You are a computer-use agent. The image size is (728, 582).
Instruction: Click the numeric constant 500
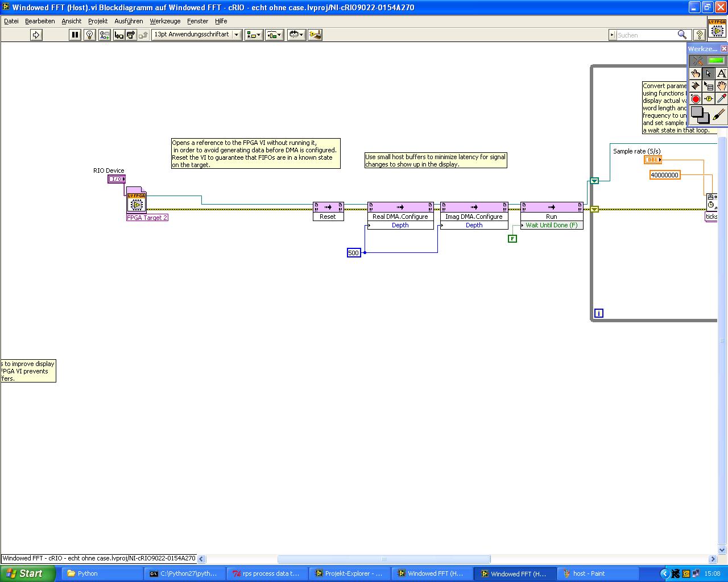(354, 253)
